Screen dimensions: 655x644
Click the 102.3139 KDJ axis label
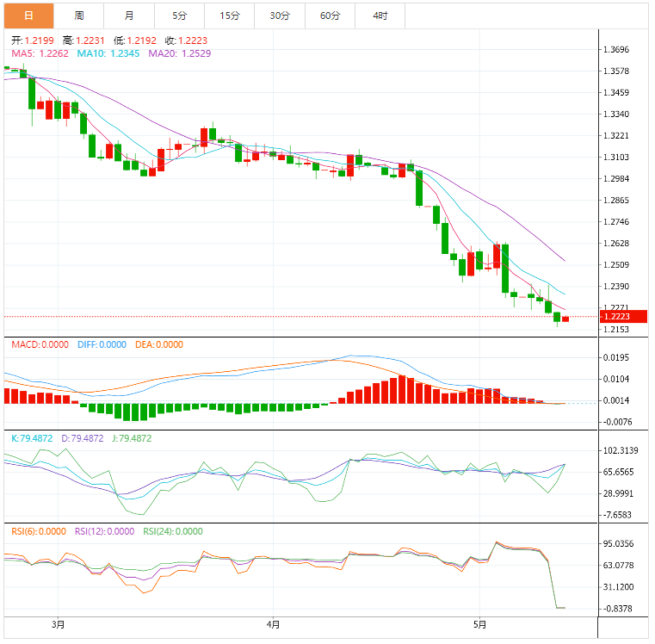[621, 450]
